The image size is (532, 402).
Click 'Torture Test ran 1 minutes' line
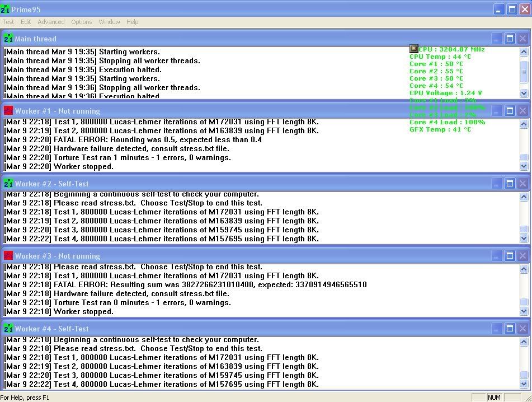(x=117, y=157)
